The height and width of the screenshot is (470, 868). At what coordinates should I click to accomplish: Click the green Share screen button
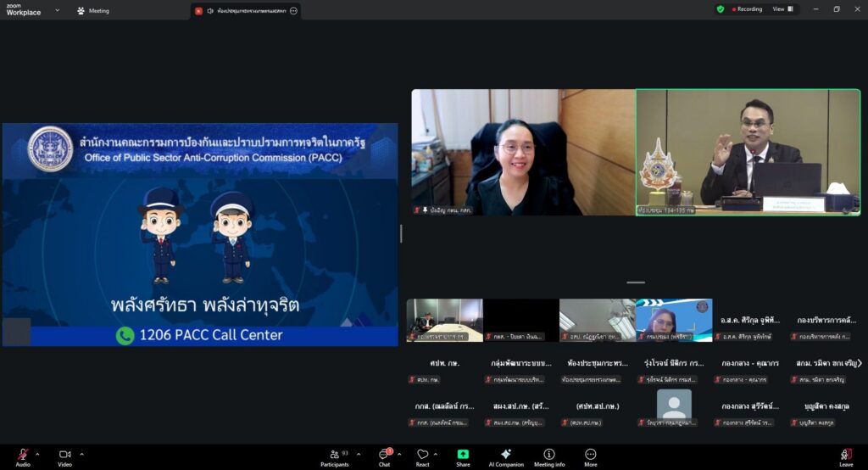[463, 456]
